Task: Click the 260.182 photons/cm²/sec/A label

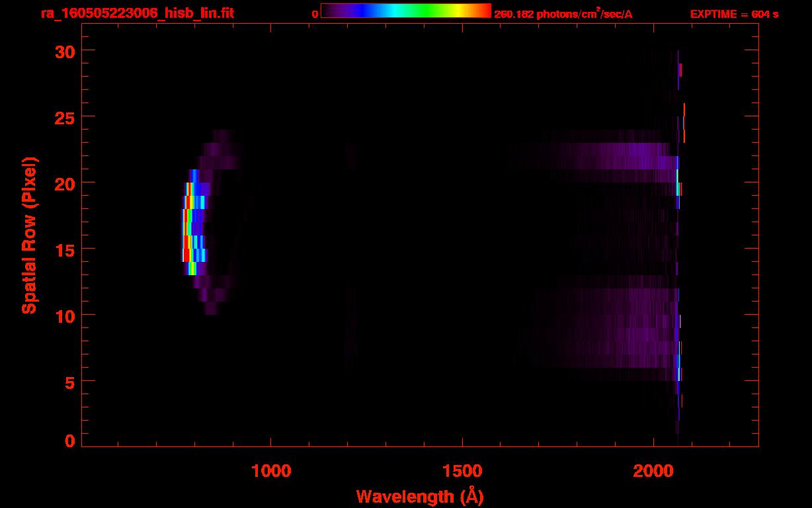Action: coord(563,14)
